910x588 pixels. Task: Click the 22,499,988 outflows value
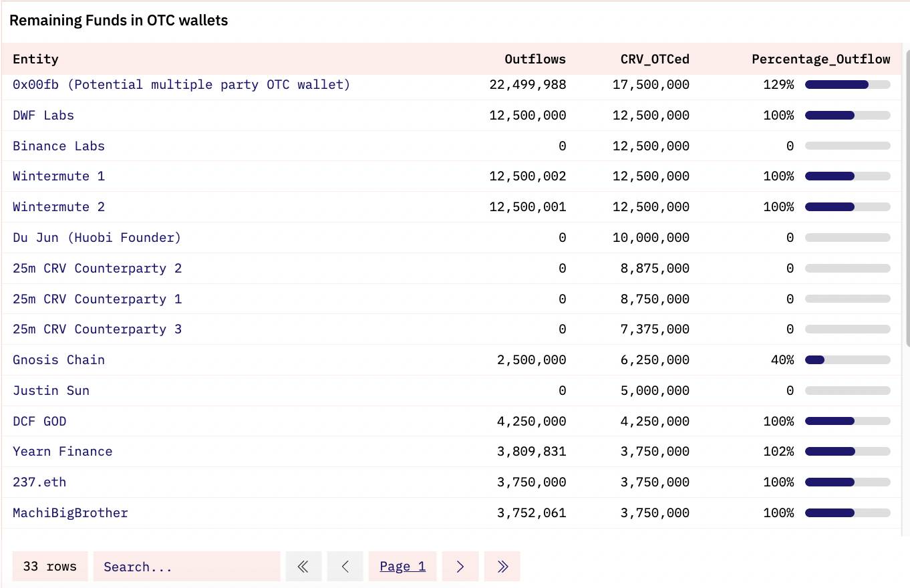click(x=528, y=85)
